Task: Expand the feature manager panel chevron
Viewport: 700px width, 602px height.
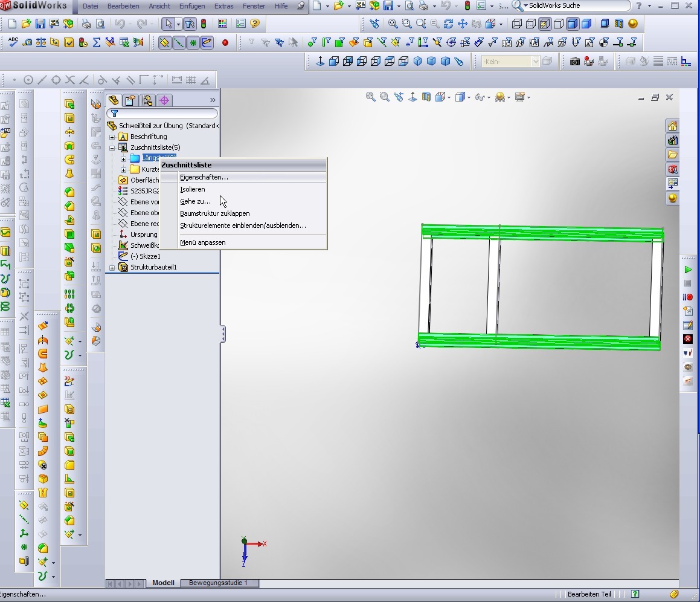Action: 213,100
